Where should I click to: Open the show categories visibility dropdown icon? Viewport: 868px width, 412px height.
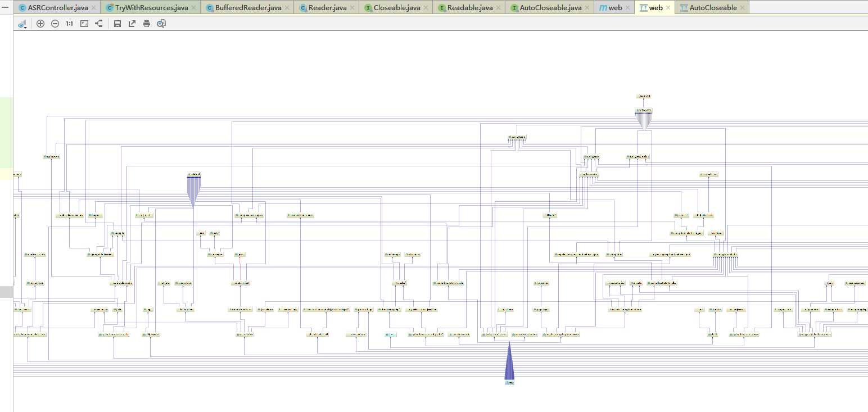click(22, 24)
